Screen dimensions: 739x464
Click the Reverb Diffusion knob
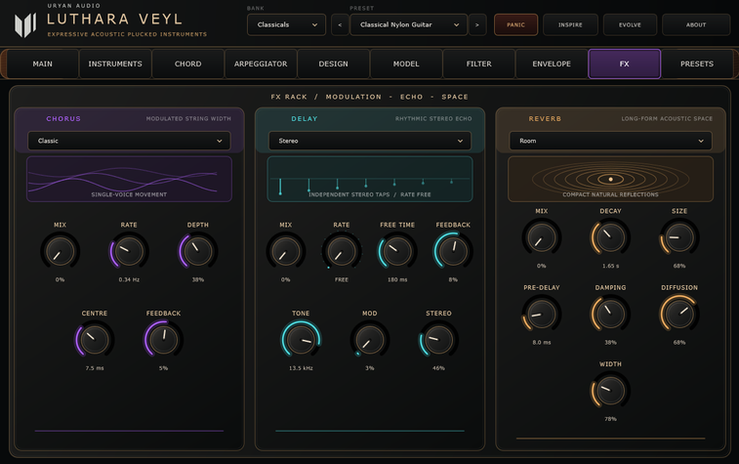tap(679, 314)
